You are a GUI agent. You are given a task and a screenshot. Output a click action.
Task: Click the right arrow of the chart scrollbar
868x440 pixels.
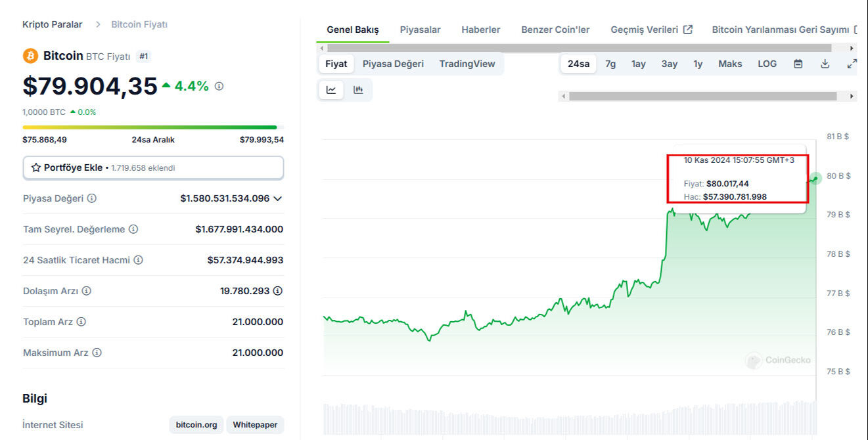click(x=852, y=96)
